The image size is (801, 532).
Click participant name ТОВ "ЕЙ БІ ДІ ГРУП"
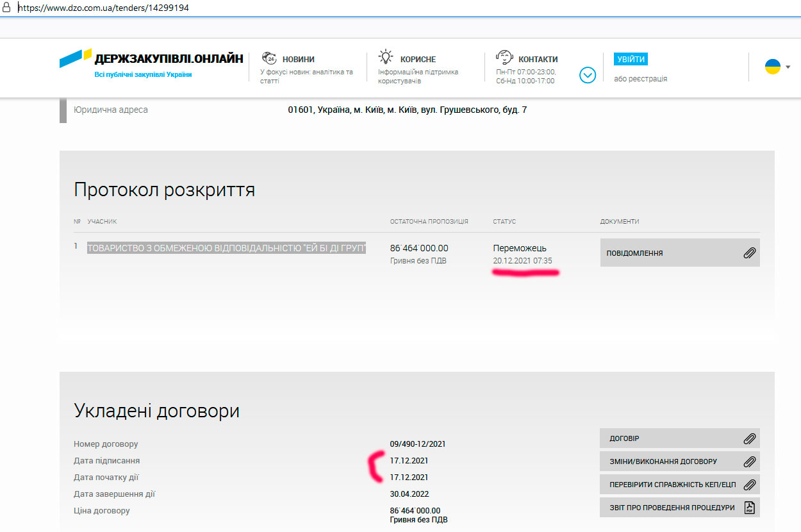[x=226, y=248]
